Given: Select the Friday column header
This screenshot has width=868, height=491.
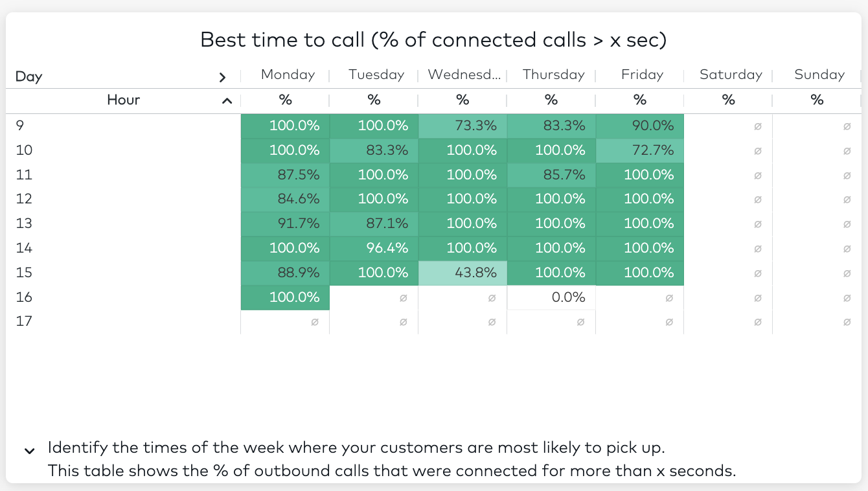Looking at the screenshot, I should click(642, 74).
